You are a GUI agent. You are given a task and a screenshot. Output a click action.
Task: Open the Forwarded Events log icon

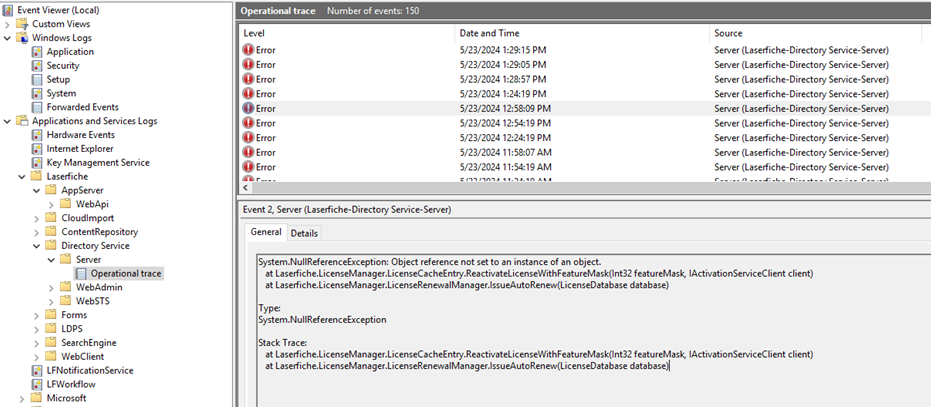pos(37,107)
